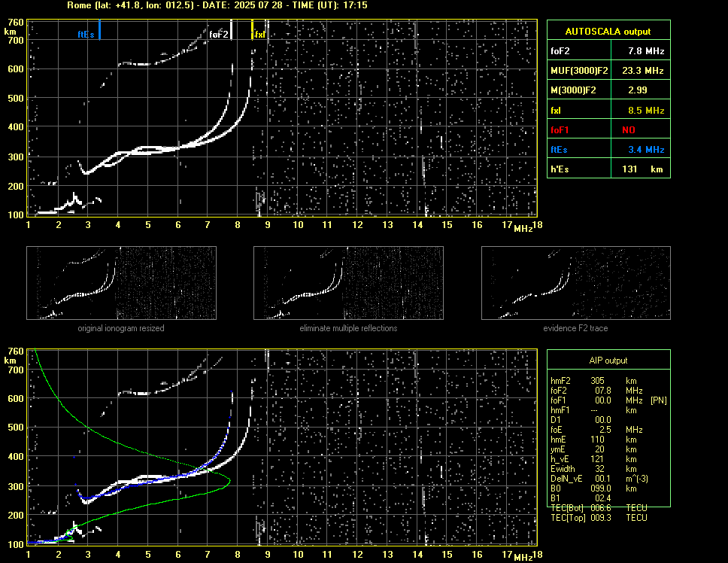
Task: Select the foE value "2.5" in AIP output
Action: click(x=605, y=429)
